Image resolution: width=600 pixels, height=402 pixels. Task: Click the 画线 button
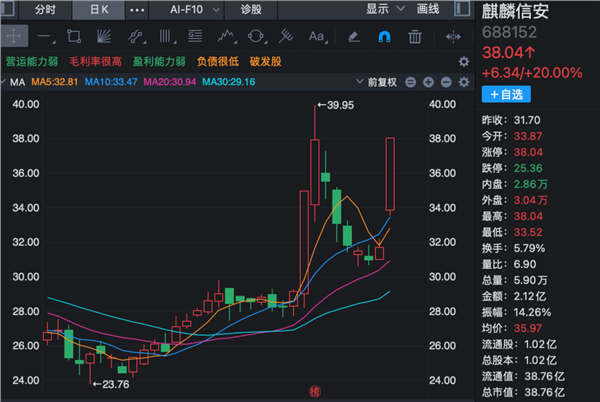coord(428,9)
